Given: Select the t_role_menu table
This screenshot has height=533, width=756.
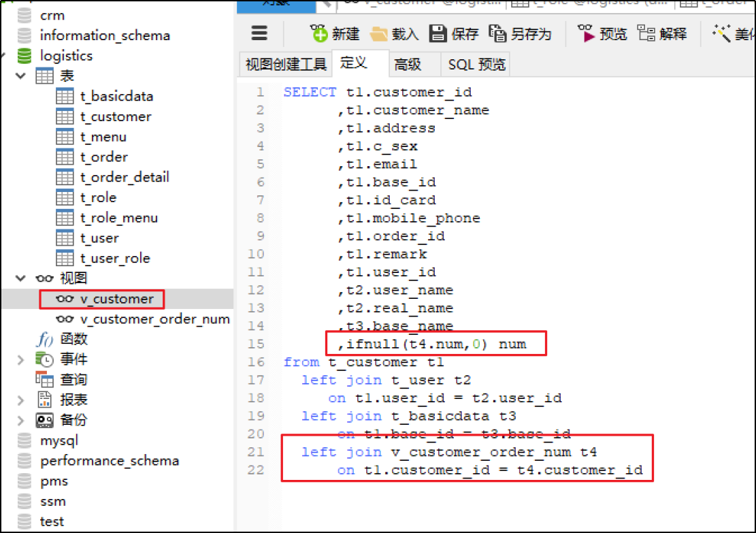Looking at the screenshot, I should tap(118, 218).
